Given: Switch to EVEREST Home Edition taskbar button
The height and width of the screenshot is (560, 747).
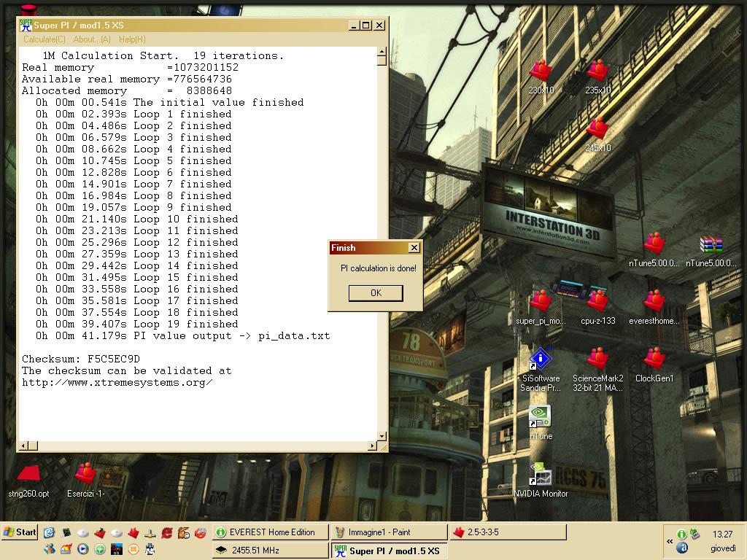Looking at the screenshot, I should point(270,532).
